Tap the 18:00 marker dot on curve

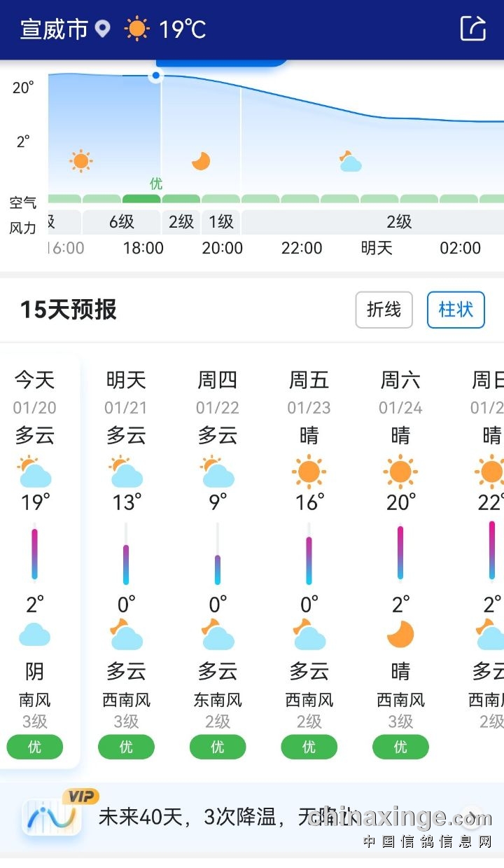[x=156, y=76]
